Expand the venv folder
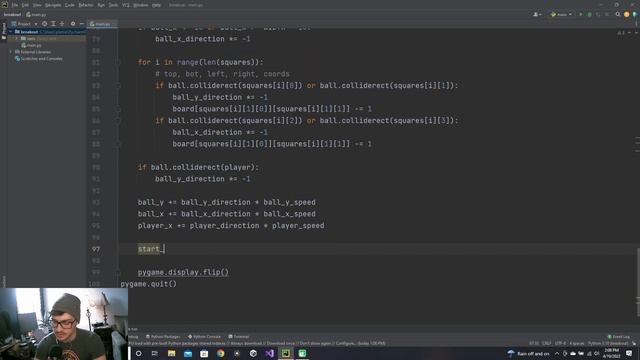This screenshot has height=360, width=640. pos(17,38)
